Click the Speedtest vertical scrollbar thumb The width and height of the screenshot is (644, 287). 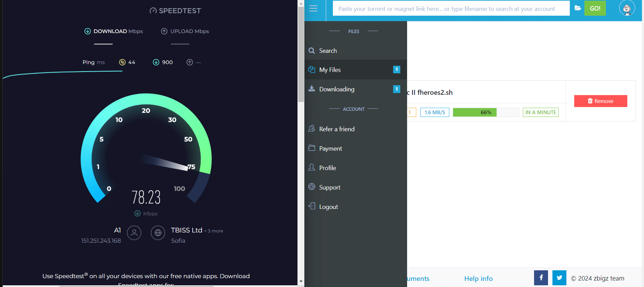[301, 55]
